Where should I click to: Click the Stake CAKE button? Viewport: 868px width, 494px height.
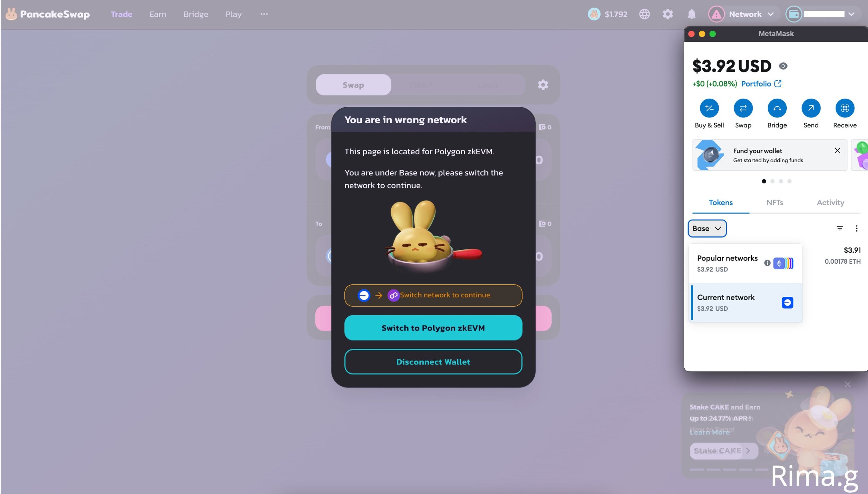[724, 451]
